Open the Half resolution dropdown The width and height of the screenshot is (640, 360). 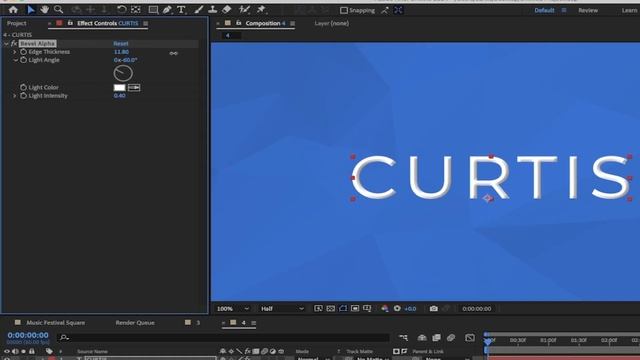point(282,309)
